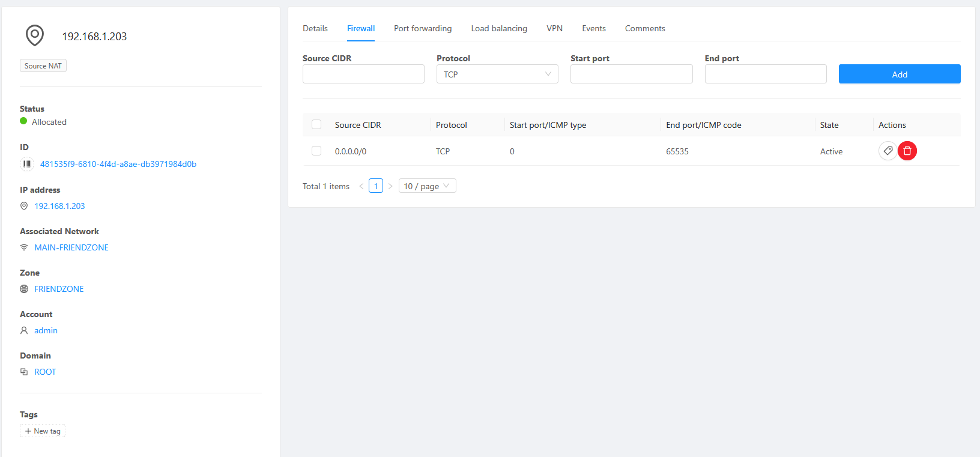
Task: Open the 10 / page size dropdown
Action: point(427,186)
